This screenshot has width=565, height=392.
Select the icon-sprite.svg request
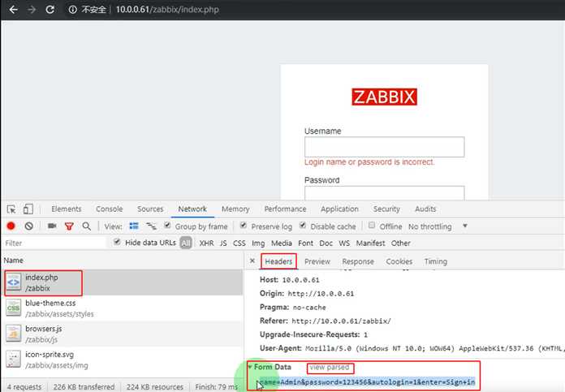123,360
